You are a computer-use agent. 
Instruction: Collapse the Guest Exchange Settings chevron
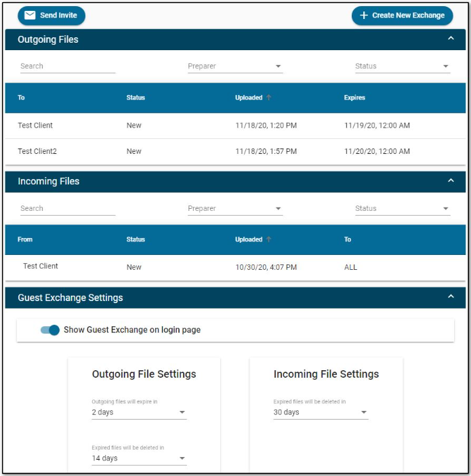[x=451, y=297]
